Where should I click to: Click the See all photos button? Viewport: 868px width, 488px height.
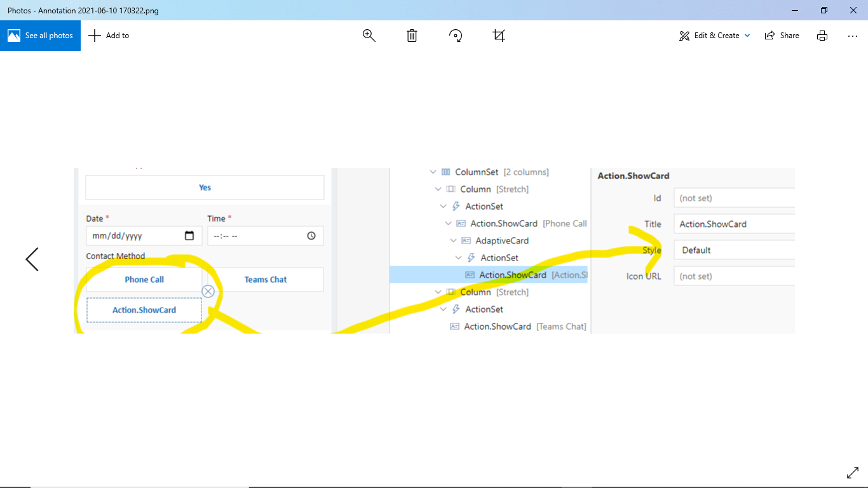[x=40, y=36]
